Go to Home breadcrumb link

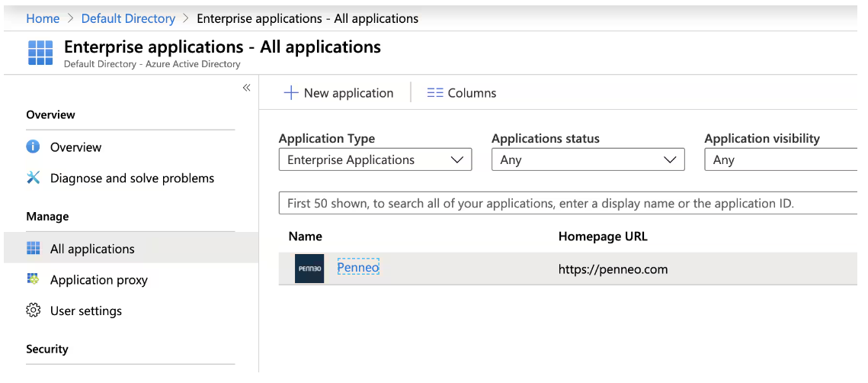pos(43,18)
